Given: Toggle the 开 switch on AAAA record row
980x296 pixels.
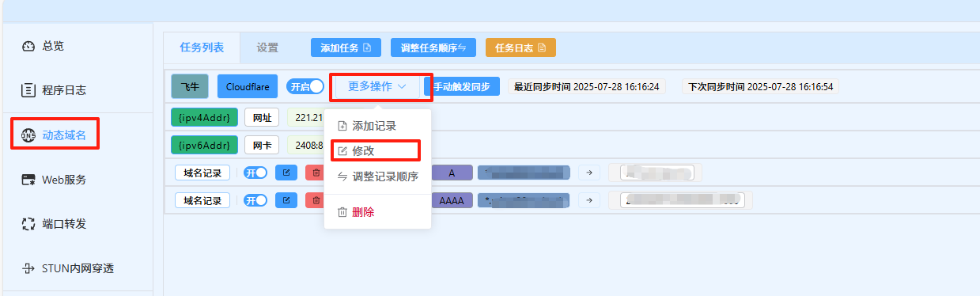Looking at the screenshot, I should tap(255, 200).
